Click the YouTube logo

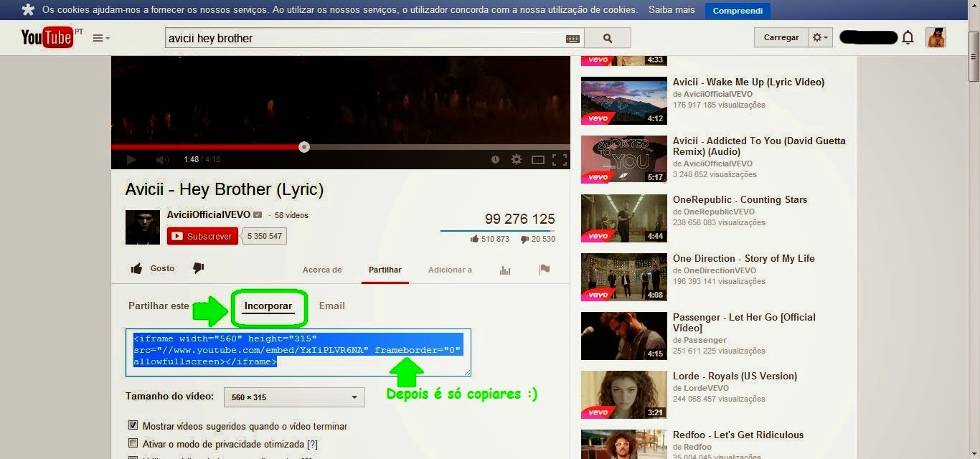pos(47,37)
